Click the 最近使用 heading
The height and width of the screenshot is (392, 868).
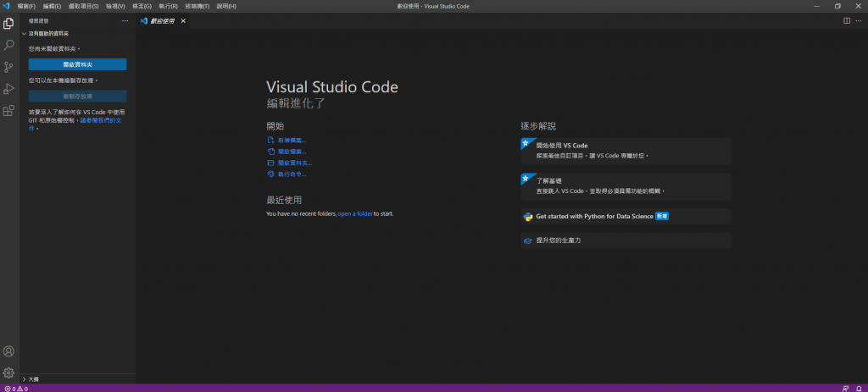pos(284,200)
